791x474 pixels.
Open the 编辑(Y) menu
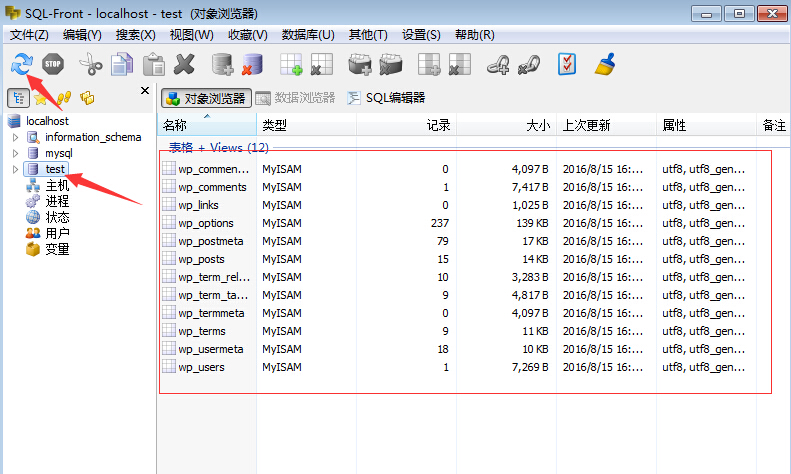(82, 35)
